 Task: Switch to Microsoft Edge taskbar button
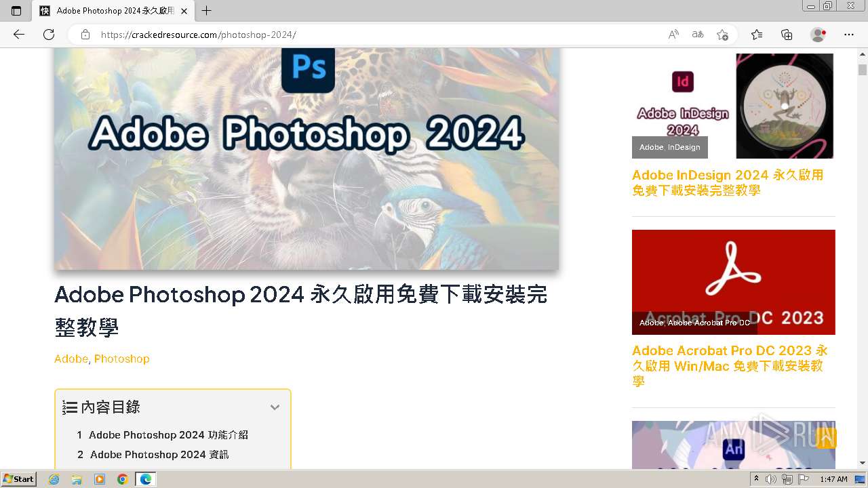(x=146, y=479)
